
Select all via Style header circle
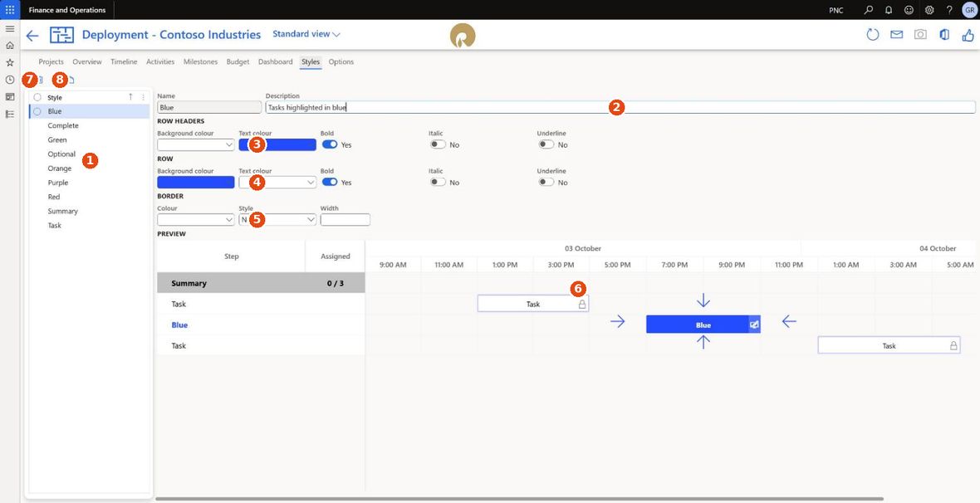coord(37,97)
